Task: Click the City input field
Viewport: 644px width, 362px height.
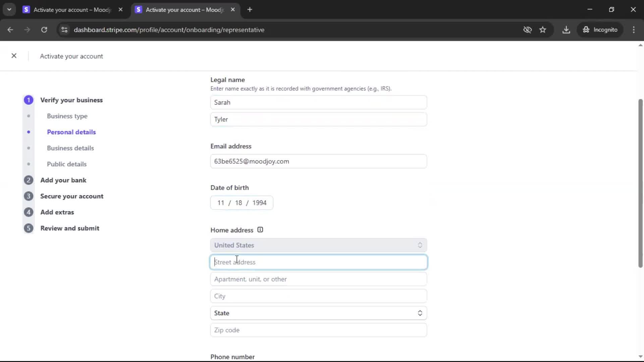Action: click(318, 296)
